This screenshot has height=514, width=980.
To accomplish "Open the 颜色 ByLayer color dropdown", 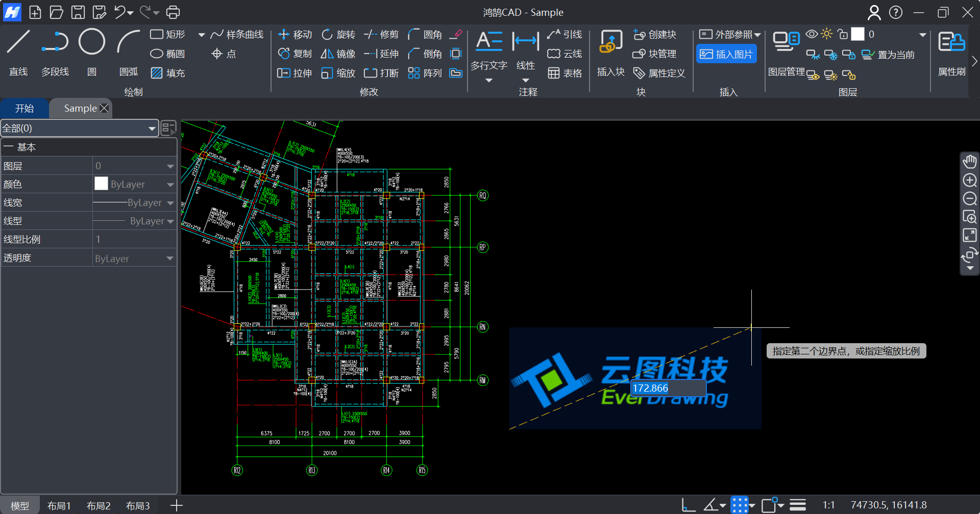I will click(170, 185).
